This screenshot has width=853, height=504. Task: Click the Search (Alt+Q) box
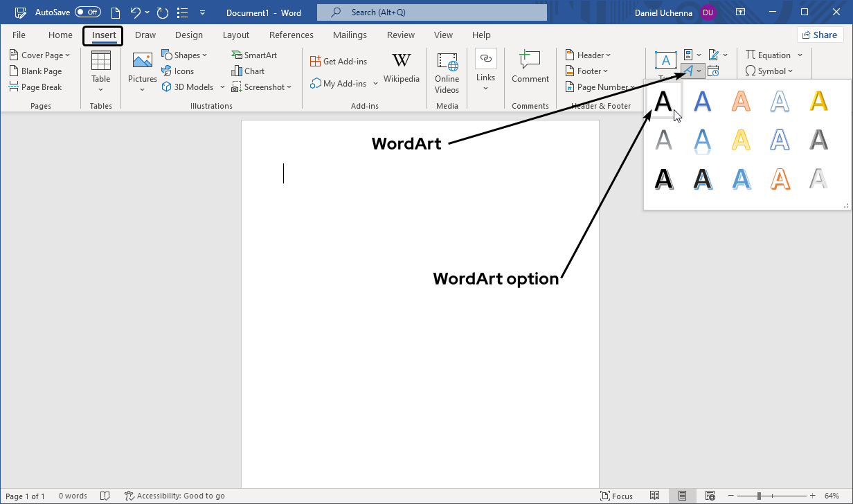click(432, 12)
